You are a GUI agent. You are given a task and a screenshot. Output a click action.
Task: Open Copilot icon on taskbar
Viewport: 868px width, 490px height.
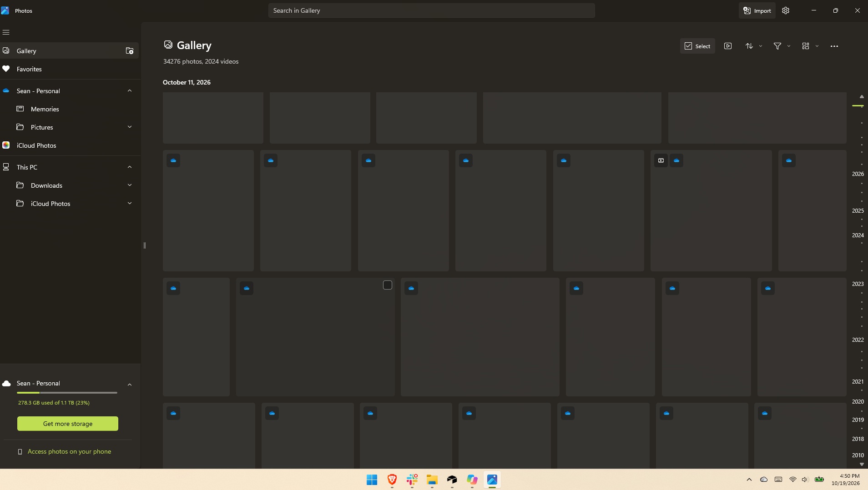tap(472, 480)
